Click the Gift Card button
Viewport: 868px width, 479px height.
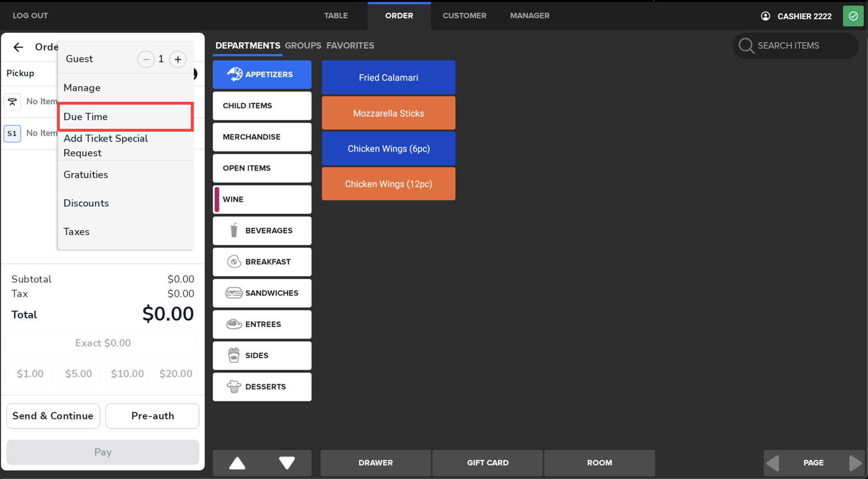click(x=487, y=463)
